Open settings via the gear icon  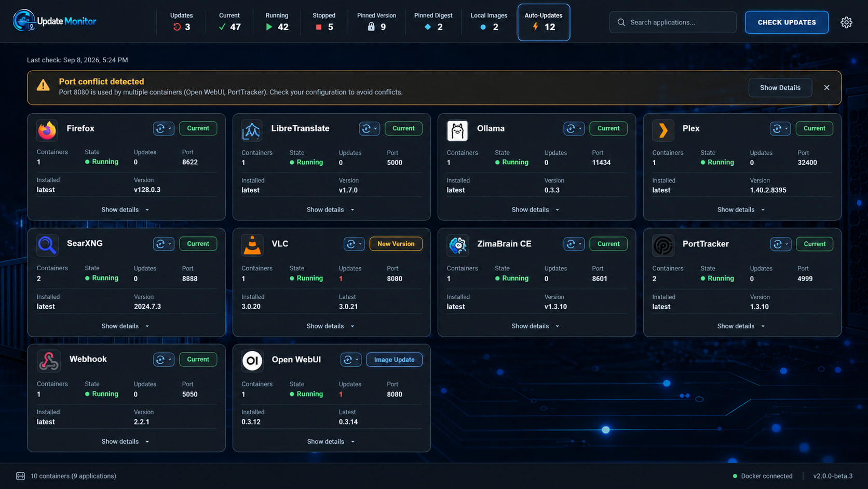tap(846, 22)
